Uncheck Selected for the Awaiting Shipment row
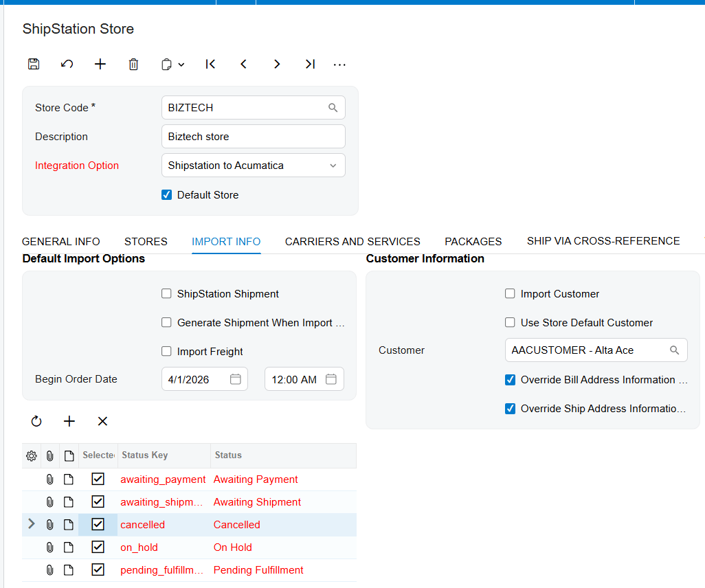Screen dimensions: 705x588 coord(98,501)
